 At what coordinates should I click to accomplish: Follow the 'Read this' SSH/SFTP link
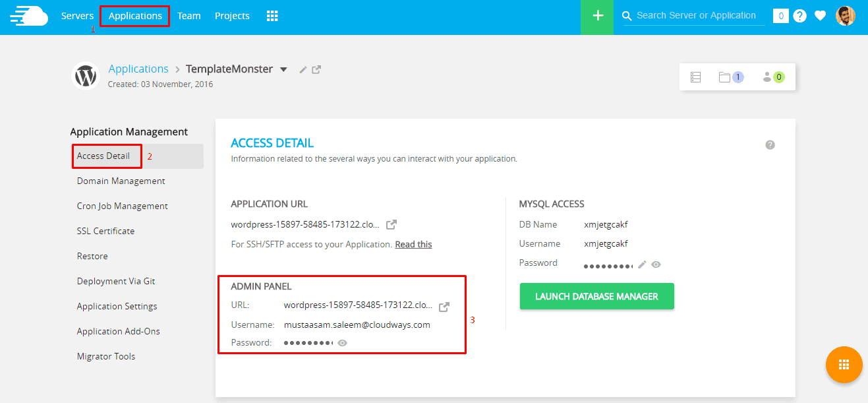pos(413,244)
